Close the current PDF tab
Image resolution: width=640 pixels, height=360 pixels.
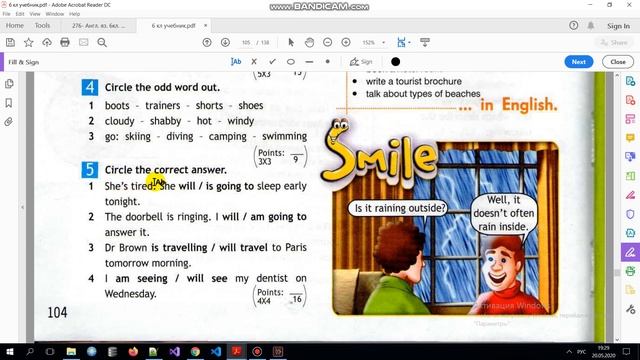205,25
